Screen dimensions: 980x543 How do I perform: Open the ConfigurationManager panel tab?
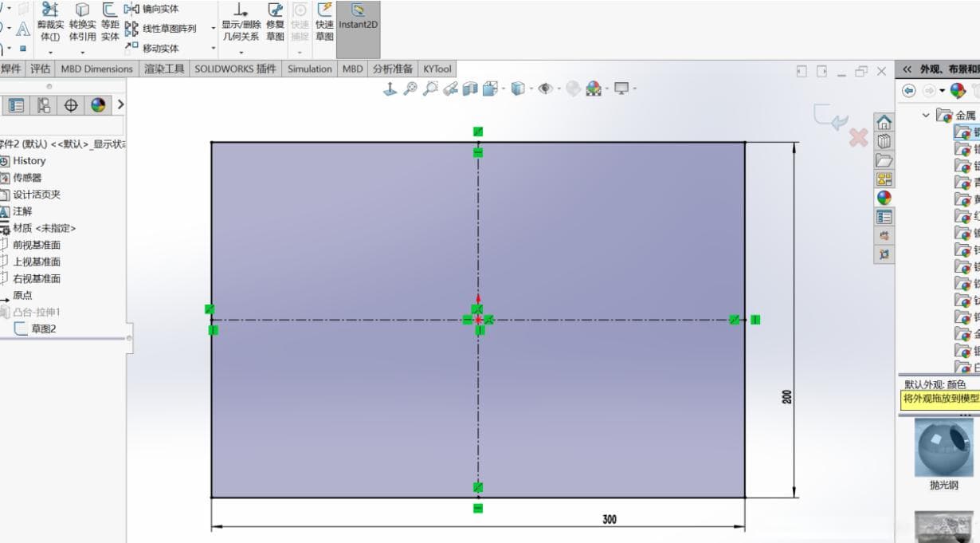(x=44, y=105)
